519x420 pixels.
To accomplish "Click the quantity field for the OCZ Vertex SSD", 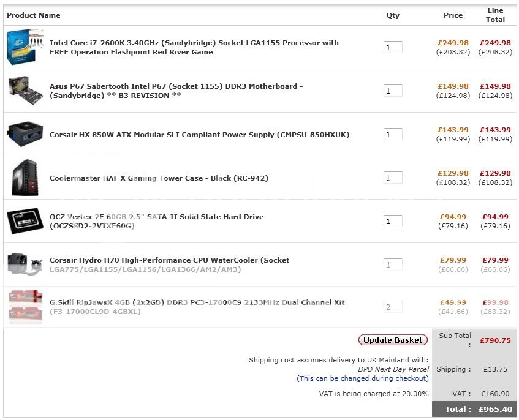I will coord(393,221).
